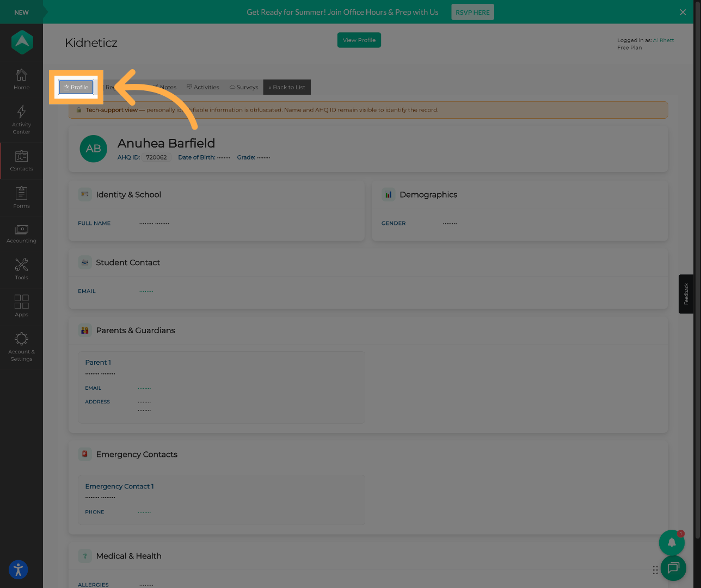Open the Forms section
Image resolution: width=701 pixels, height=588 pixels.
[x=21, y=198]
